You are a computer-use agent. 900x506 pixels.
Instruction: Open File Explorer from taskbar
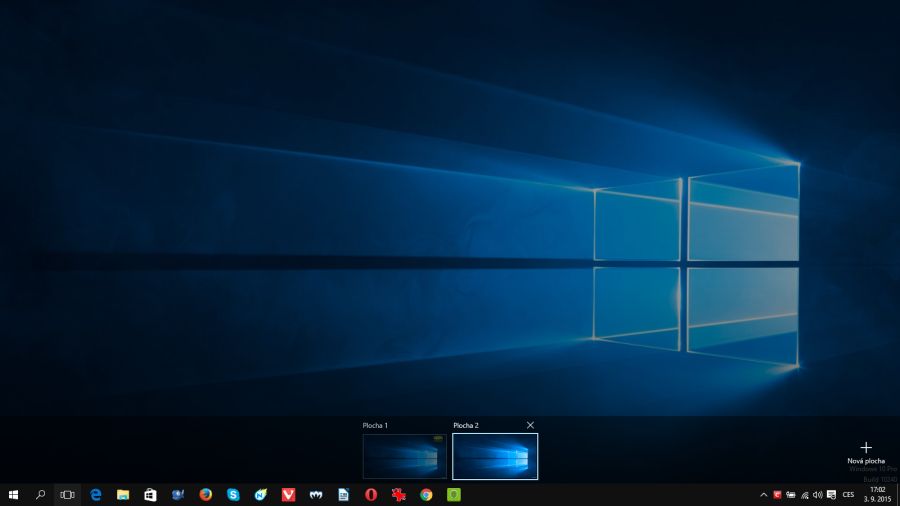pos(123,495)
